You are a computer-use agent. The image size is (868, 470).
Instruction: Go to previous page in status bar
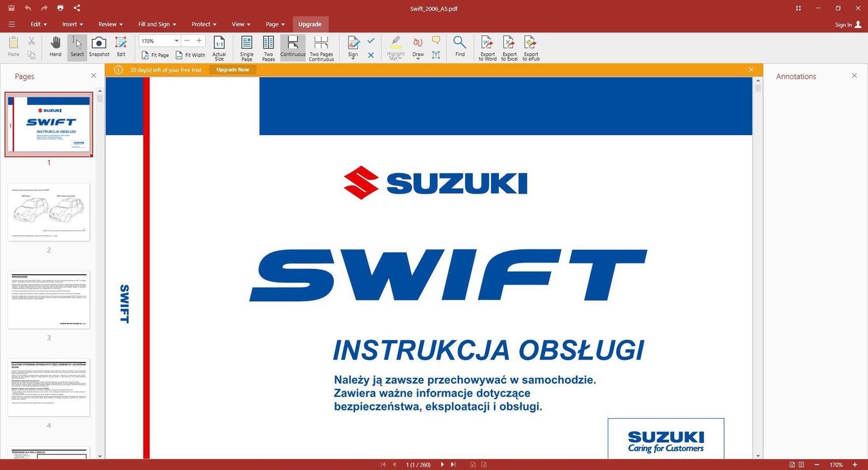coord(394,464)
